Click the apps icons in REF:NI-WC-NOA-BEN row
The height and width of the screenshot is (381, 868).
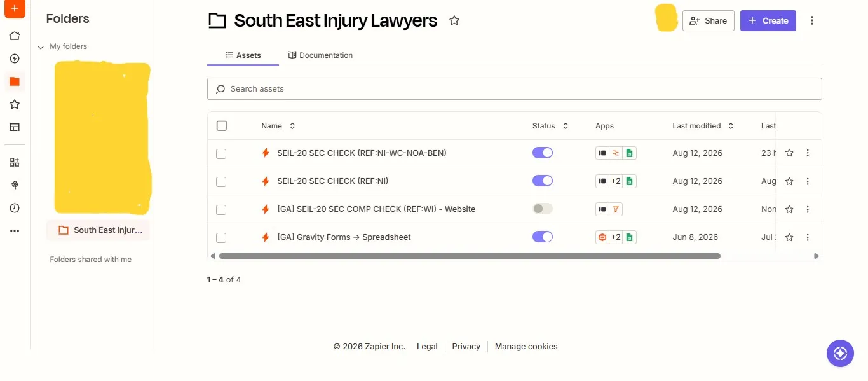coord(616,153)
